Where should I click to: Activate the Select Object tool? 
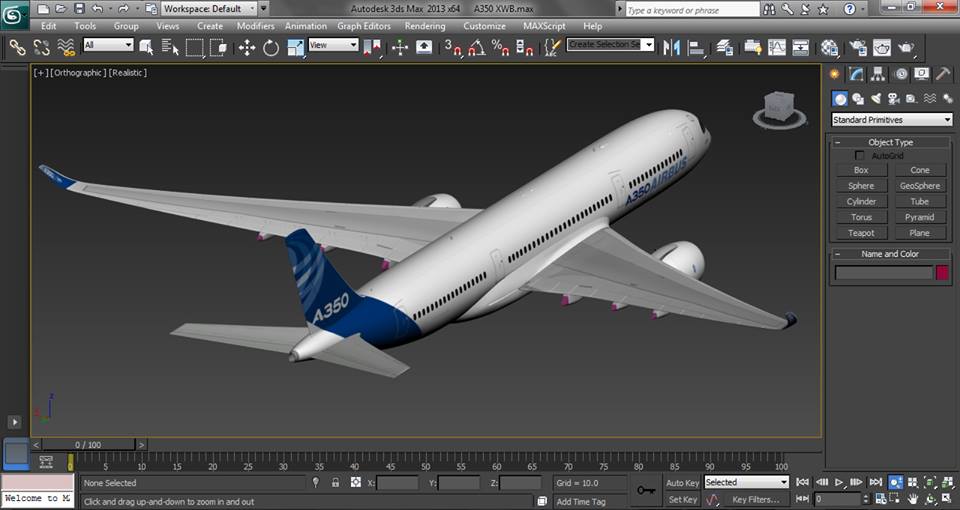[146, 47]
